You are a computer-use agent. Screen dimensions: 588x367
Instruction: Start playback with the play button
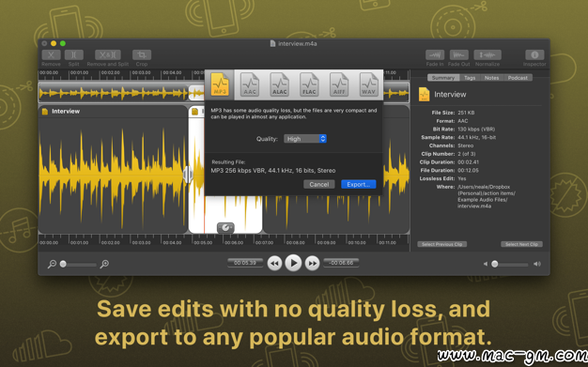293,263
